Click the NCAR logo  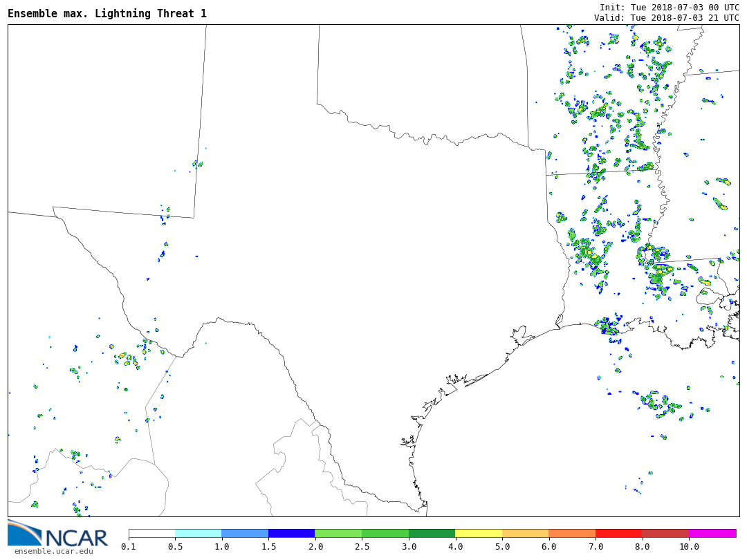pyautogui.click(x=58, y=534)
